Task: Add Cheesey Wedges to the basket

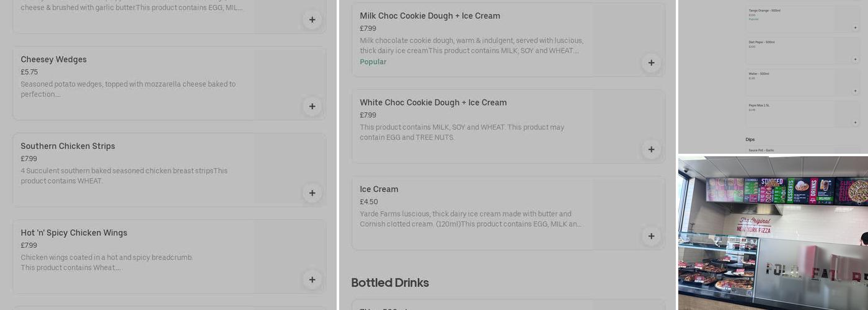Action: coord(312,107)
